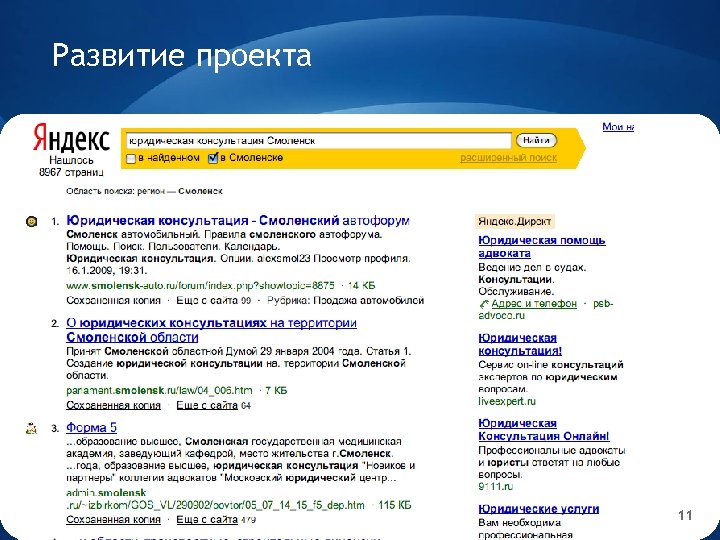Open the admin.smolensk URL of result 3

215,499
